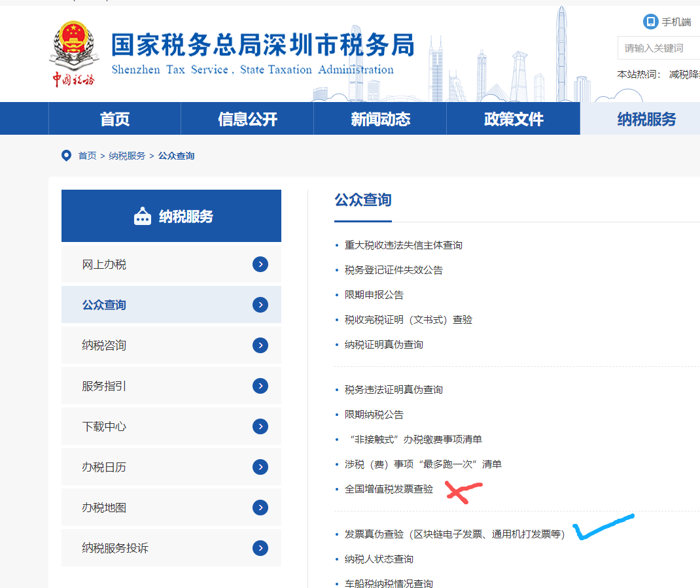This screenshot has width=700, height=588.
Task: Click the 公众查询 breadcrumb link
Action: pyautogui.click(x=177, y=156)
